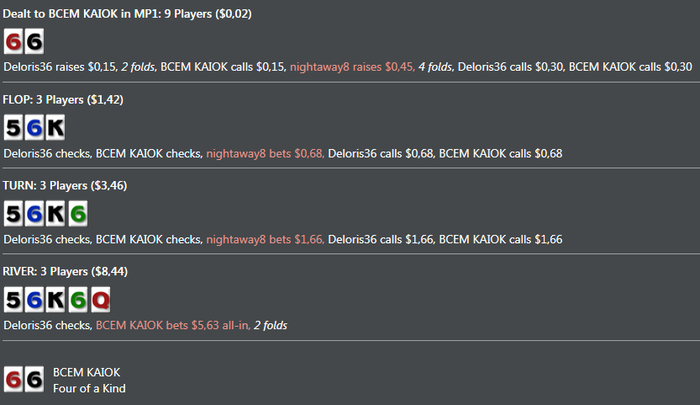The height and width of the screenshot is (405, 700).
Task: Click the red 6 hole card in the top dealt row
Action: click(x=13, y=42)
